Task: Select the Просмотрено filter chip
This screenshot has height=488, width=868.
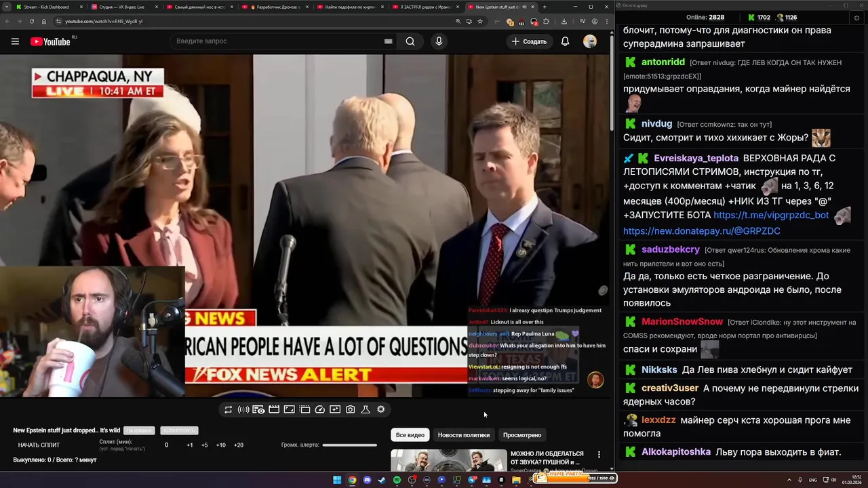Action: [522, 435]
